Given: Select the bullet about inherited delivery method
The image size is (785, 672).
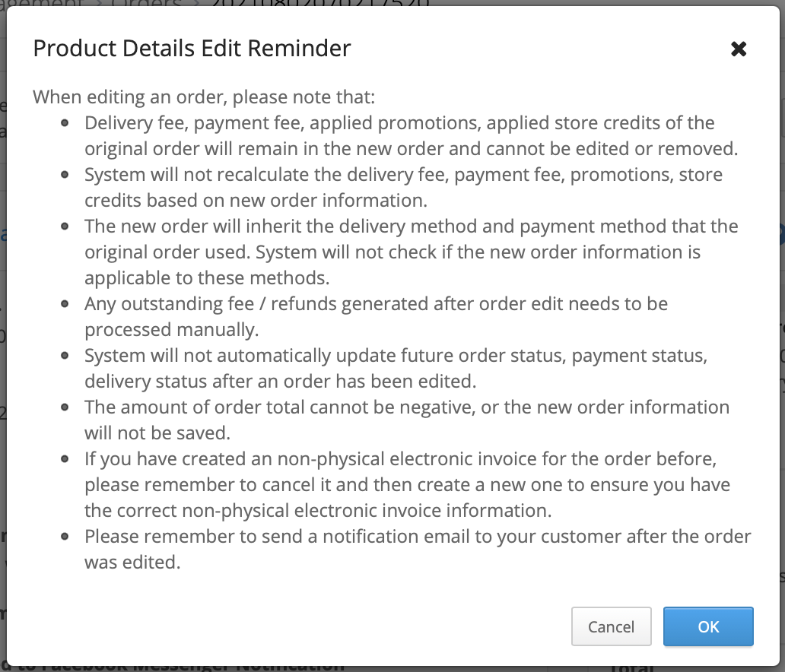Looking at the screenshot, I should [412, 252].
